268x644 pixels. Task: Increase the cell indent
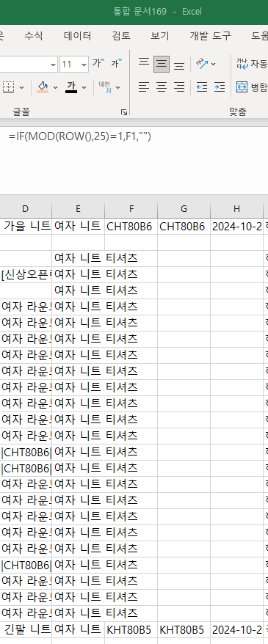pos(220,87)
